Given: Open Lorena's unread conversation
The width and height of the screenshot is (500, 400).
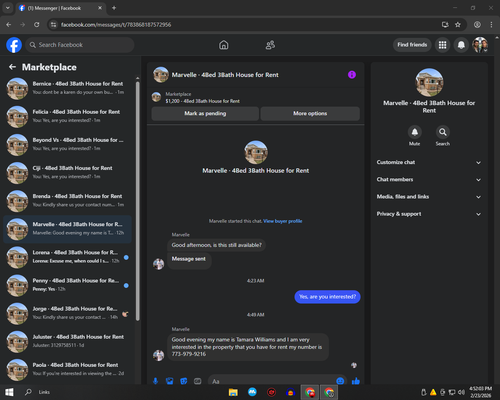Looking at the screenshot, I should tap(67, 257).
